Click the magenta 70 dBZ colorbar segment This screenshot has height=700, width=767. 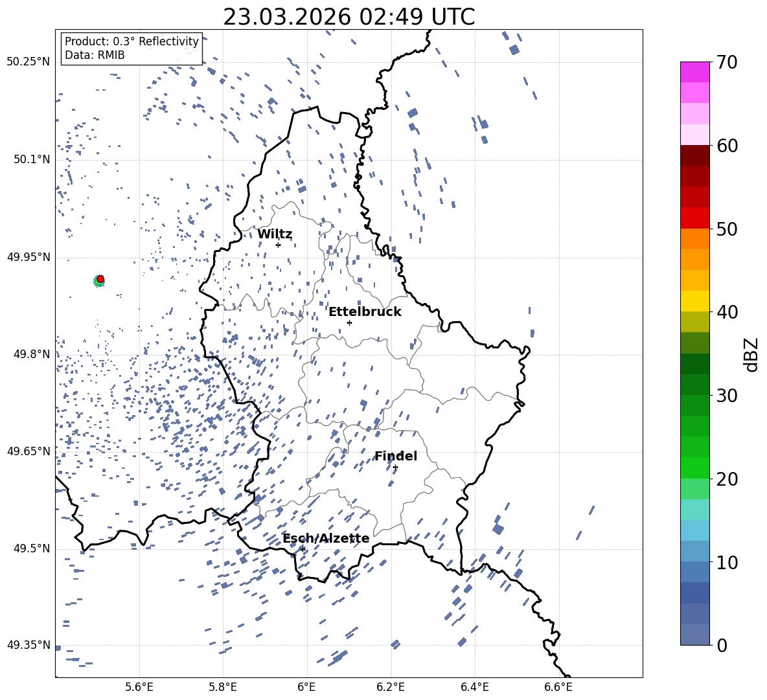coord(694,72)
